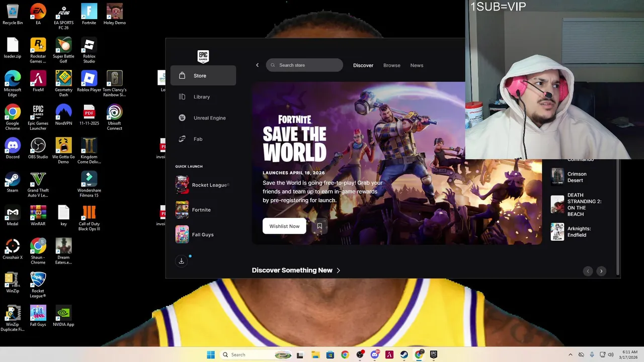Switch to the Browse tab
The image size is (644, 362).
pyautogui.click(x=392, y=65)
